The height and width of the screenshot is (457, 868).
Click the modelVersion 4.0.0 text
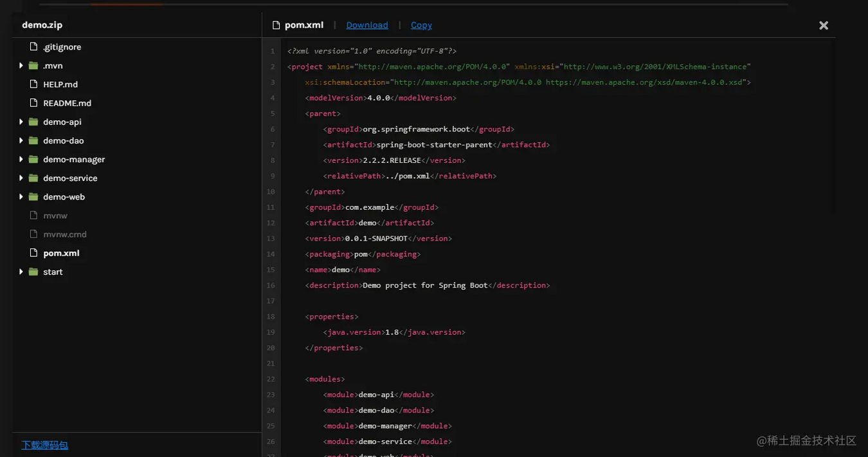point(379,98)
